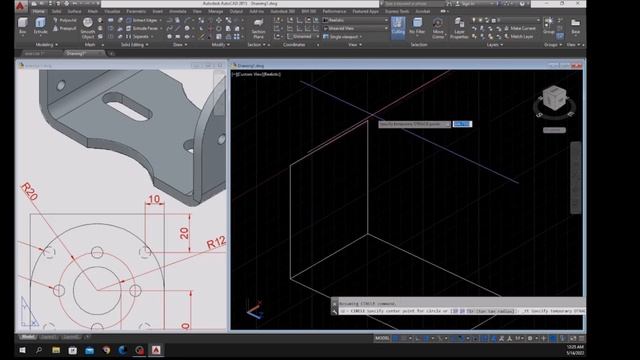
Task: Switch to the Manage ribbon tab
Action: [x=216, y=11]
